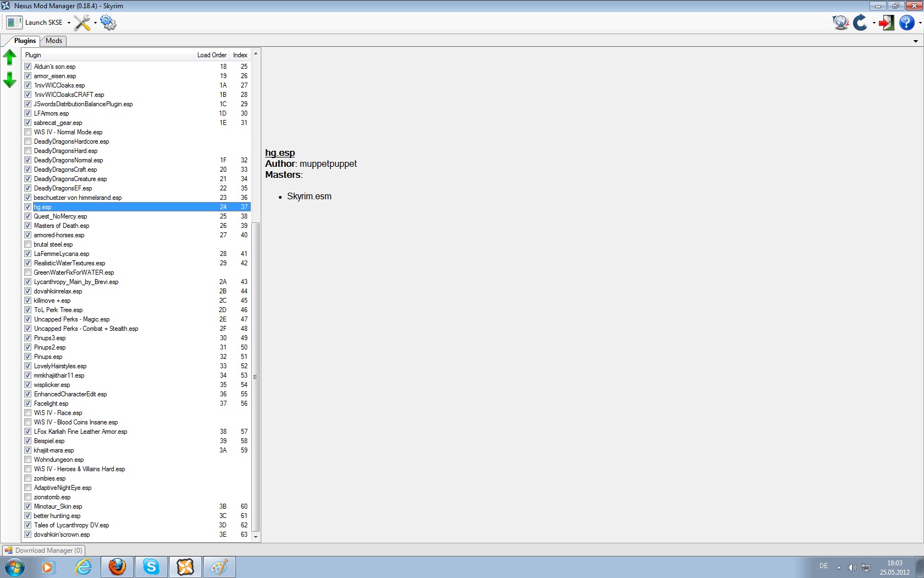Select the Masters of Death.esp row
This screenshot has width=924, height=578.
point(137,226)
